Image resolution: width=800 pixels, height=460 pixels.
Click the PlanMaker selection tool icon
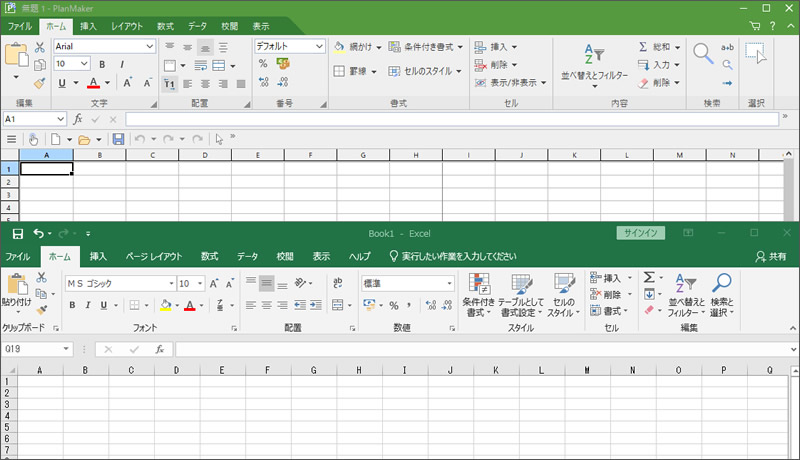tap(755, 54)
